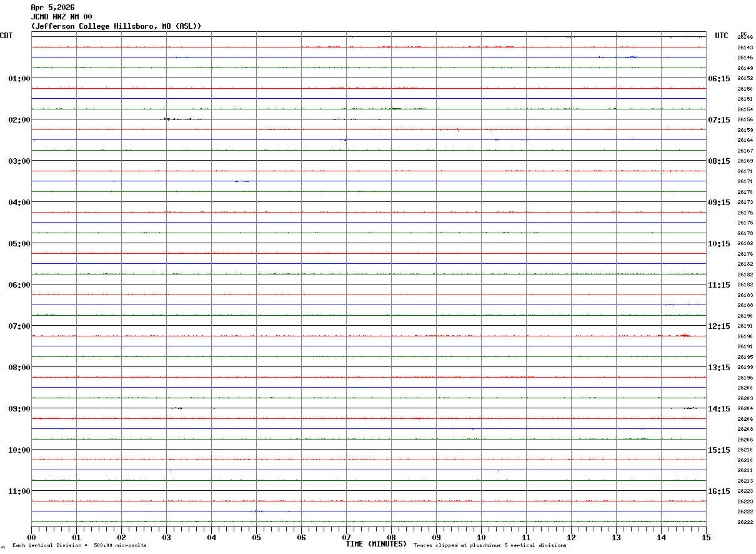Screen dimensions: 756x554
Task: Click minute tick label "00" on time axis
Action: 31,537
